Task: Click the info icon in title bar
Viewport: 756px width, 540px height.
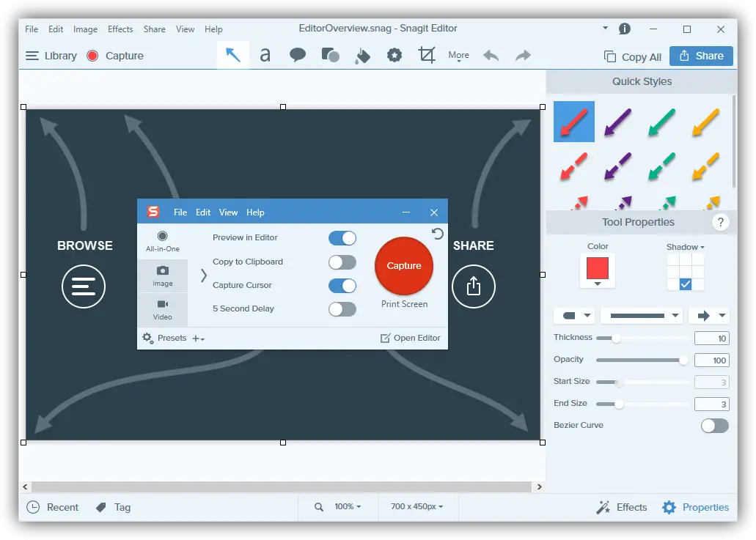Action: [624, 29]
